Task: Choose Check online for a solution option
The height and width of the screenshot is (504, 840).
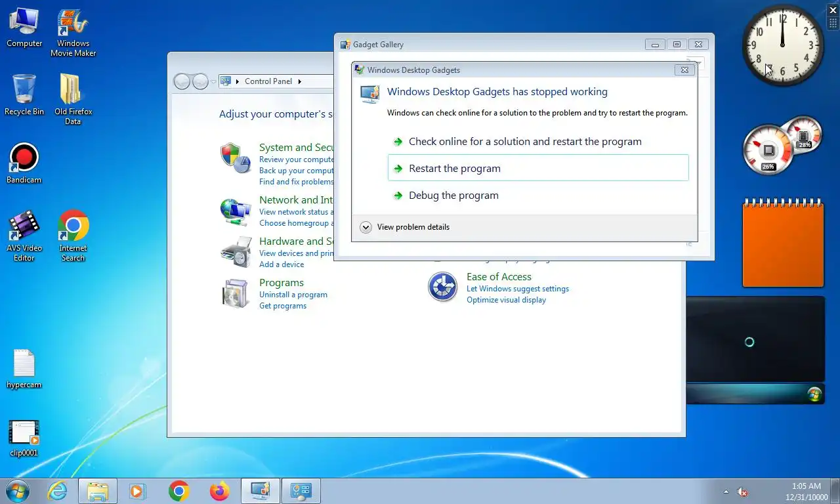Action: click(x=538, y=142)
